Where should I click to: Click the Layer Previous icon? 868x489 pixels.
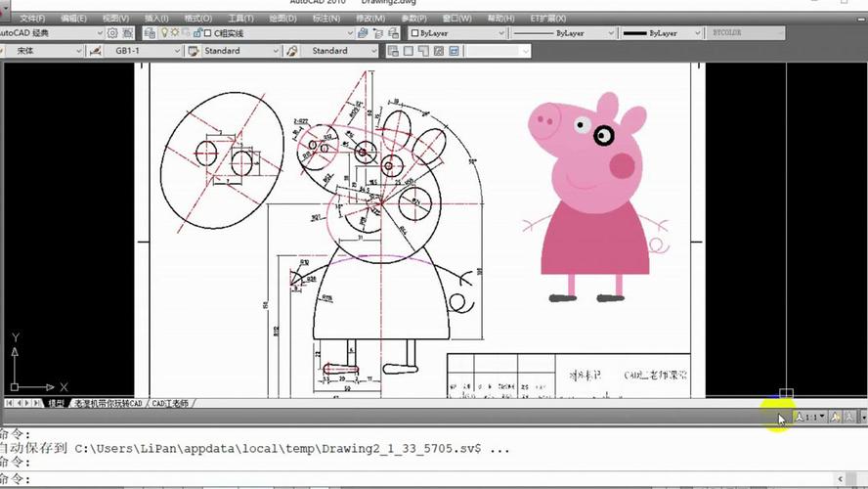tap(378, 33)
